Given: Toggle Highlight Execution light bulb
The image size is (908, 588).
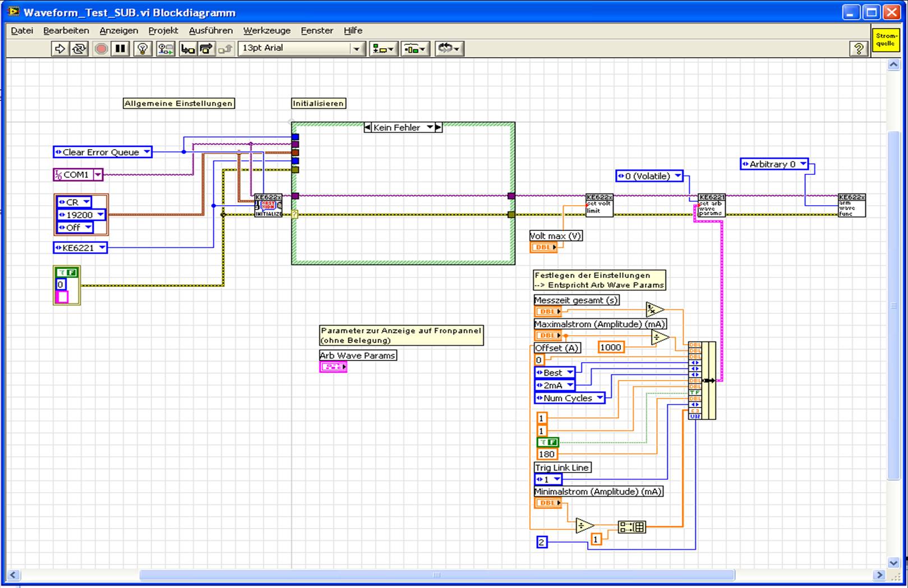Looking at the screenshot, I should click(142, 49).
